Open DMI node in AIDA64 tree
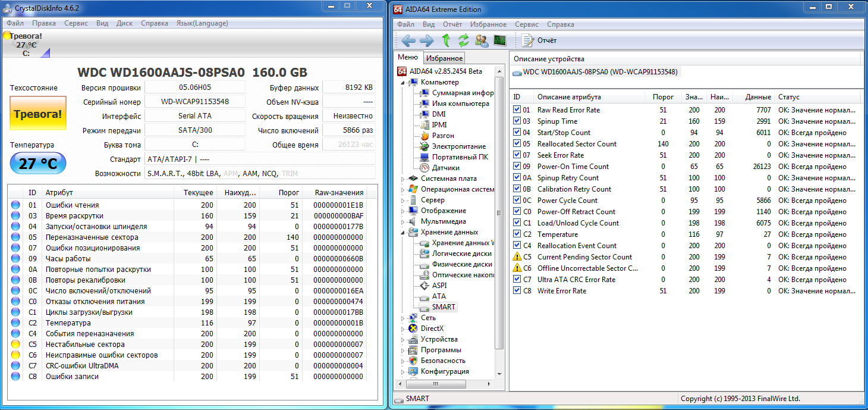The width and height of the screenshot is (868, 410). (439, 114)
